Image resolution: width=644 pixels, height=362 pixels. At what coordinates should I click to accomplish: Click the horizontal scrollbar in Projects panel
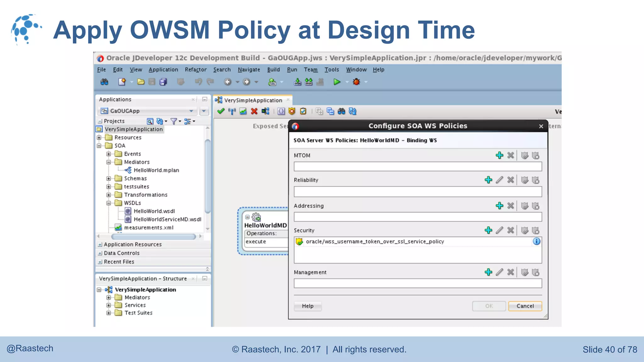[153, 236]
